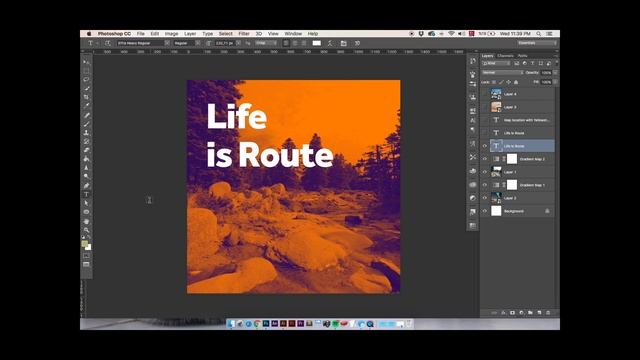Select the Quick Selection tool

(x=86, y=89)
